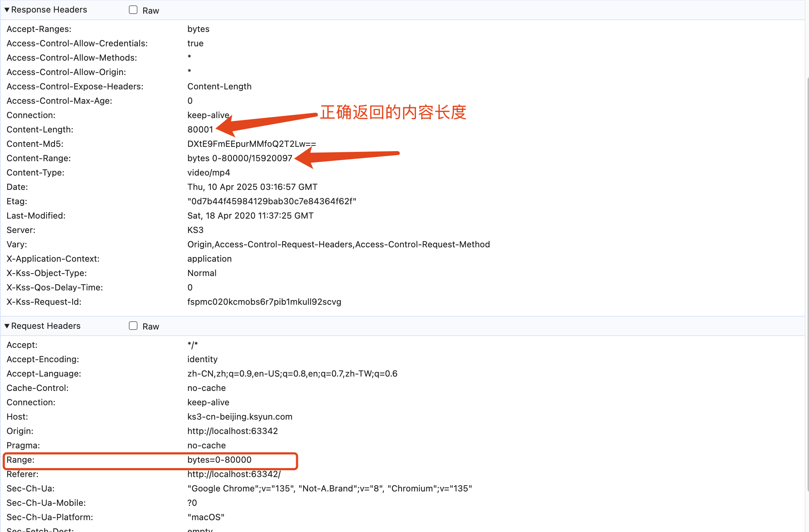Click the Content-Length value 80001
809x532 pixels.
click(200, 130)
